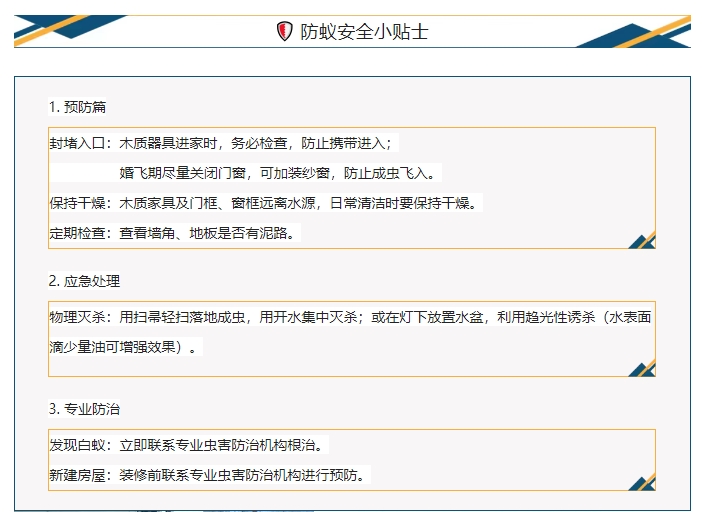Click the line starting with 新建房屋
702x512 pixels.
[208, 475]
